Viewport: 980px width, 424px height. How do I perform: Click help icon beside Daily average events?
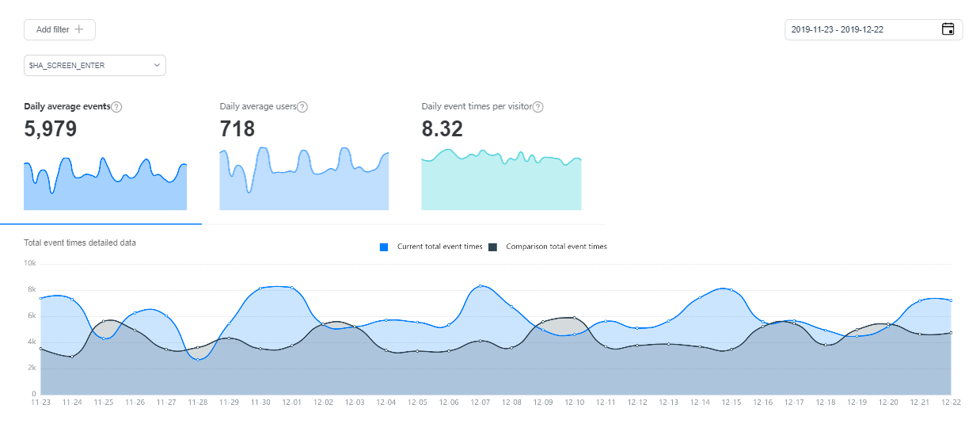click(116, 107)
